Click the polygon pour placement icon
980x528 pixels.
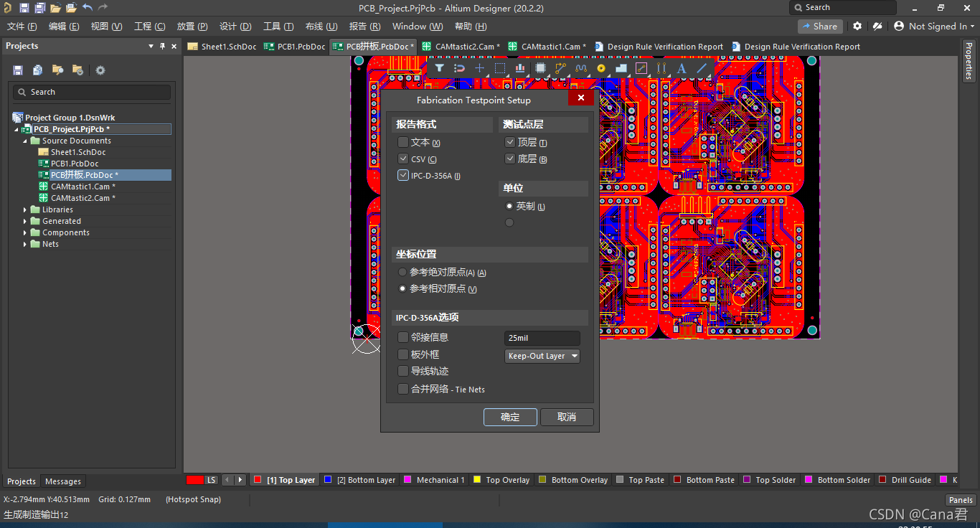point(622,68)
